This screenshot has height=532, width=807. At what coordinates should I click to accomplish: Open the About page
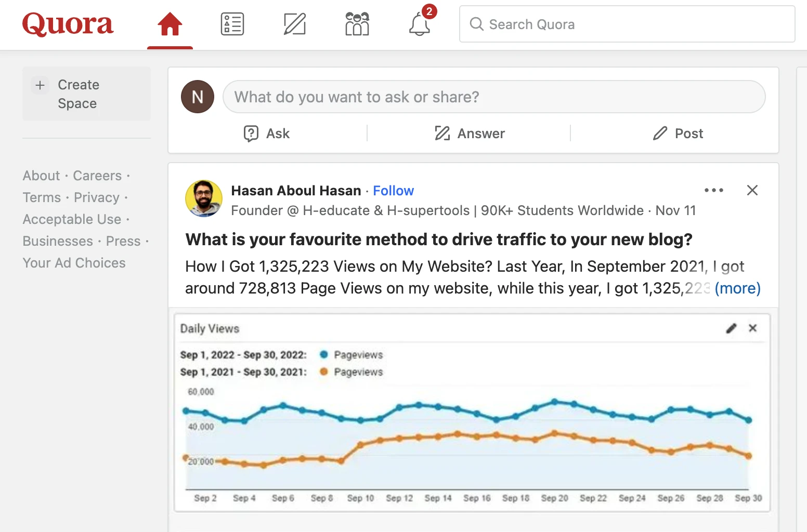point(41,176)
